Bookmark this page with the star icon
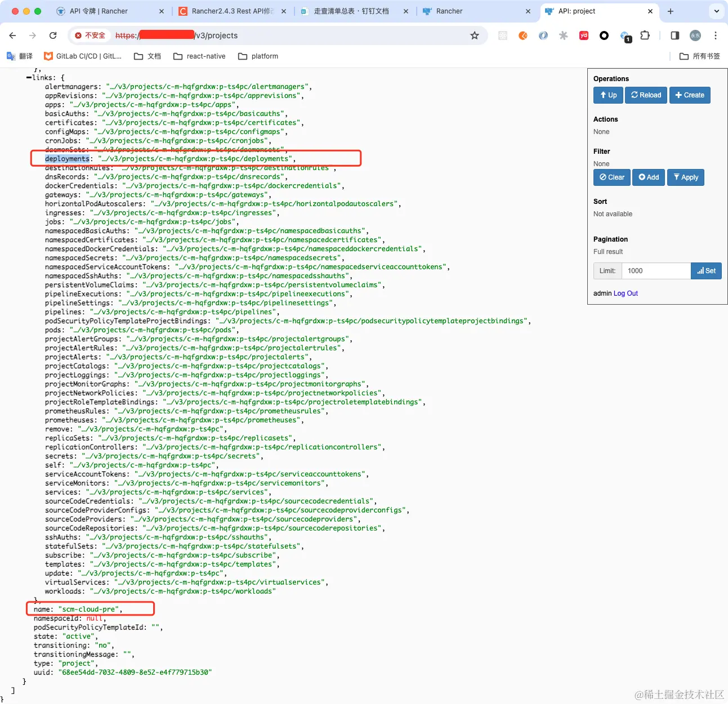 click(475, 35)
